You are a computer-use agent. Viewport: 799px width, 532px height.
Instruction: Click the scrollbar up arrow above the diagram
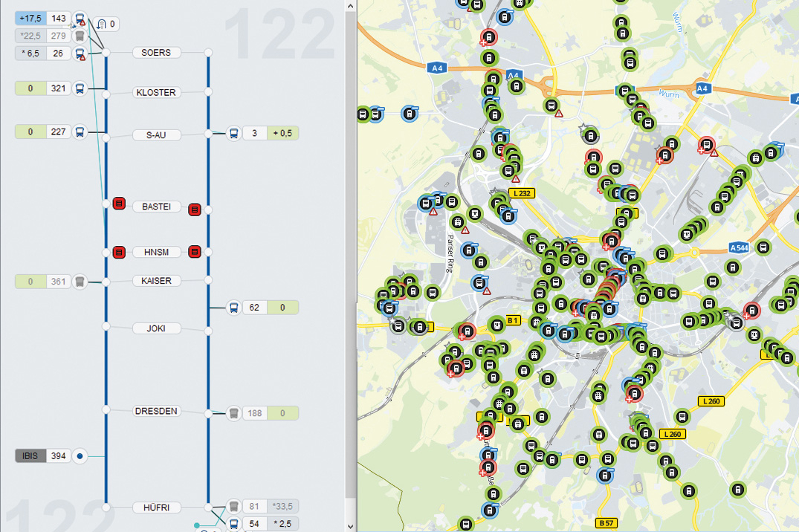tap(349, 5)
